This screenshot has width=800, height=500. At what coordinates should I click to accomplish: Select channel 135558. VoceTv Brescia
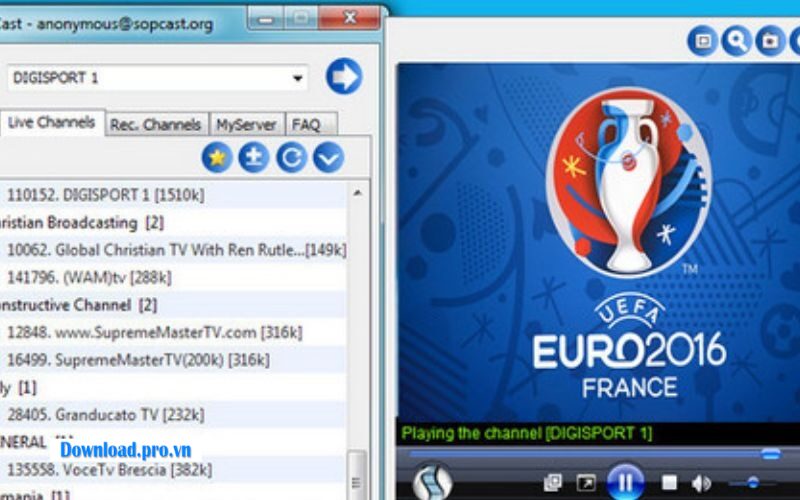point(173,469)
